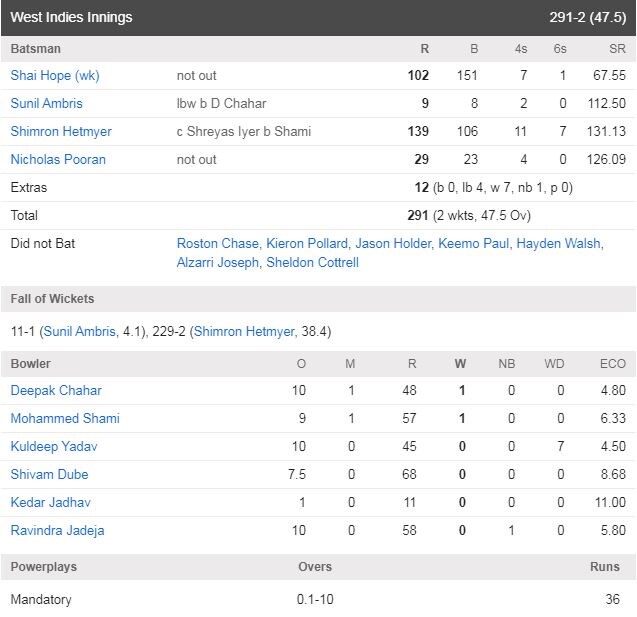Open Shivam Dube bowler link
The width and height of the screenshot is (637, 617).
click(49, 474)
